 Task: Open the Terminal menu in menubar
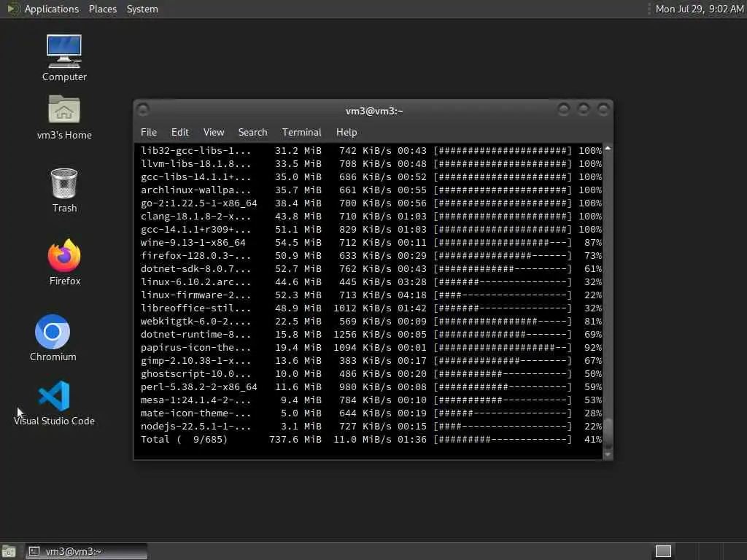point(301,133)
